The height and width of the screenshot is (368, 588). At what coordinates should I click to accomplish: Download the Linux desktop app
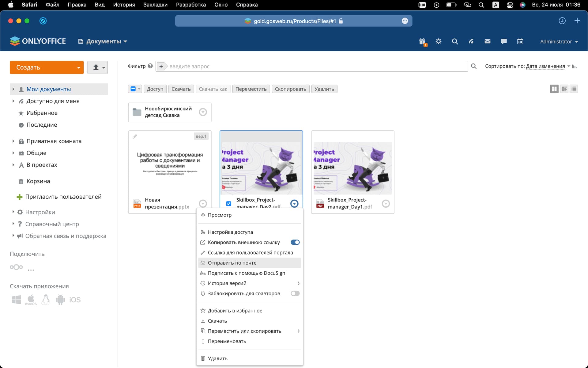tap(46, 300)
